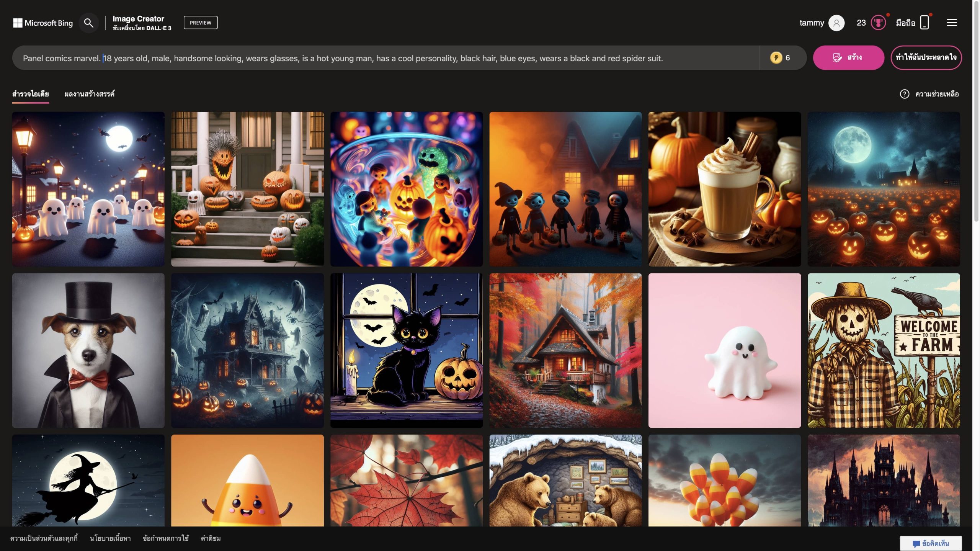Image resolution: width=980 pixels, height=551 pixels.
Task: Click the Microsoft Bing logo
Action: click(x=43, y=23)
